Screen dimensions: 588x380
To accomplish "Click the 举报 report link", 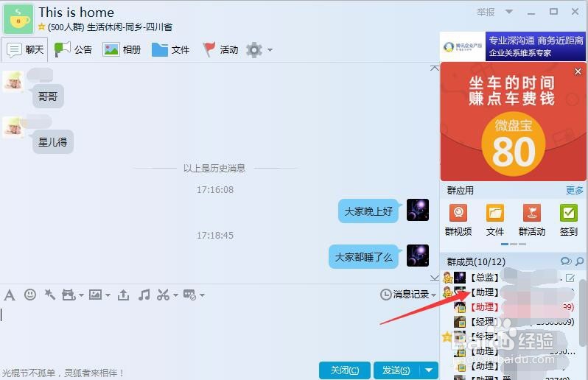I will click(486, 12).
